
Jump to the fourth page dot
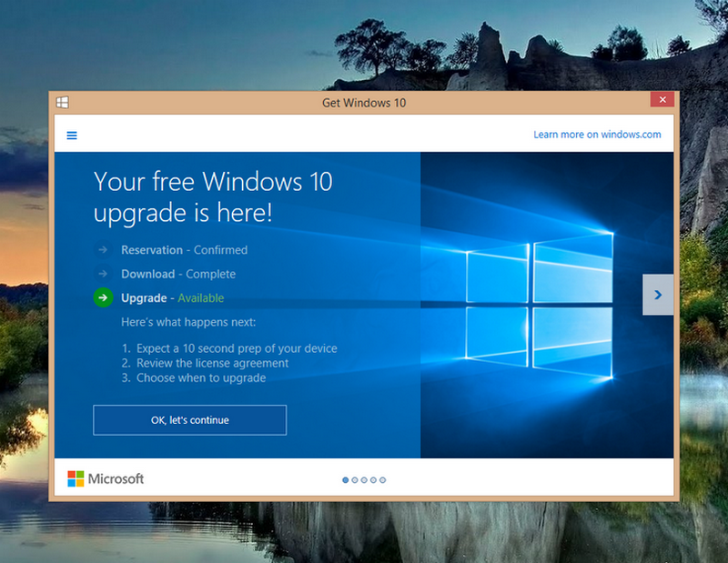(x=373, y=479)
